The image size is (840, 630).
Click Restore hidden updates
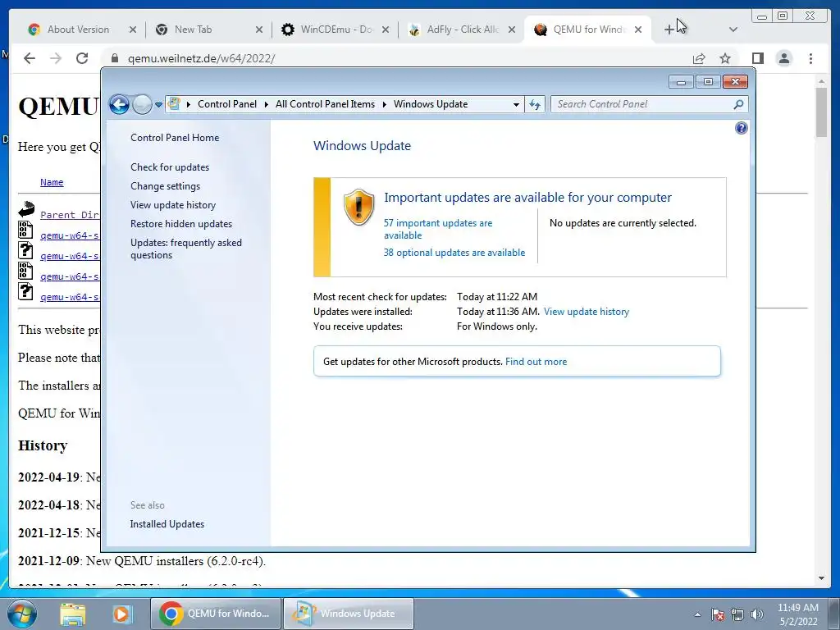(x=181, y=223)
